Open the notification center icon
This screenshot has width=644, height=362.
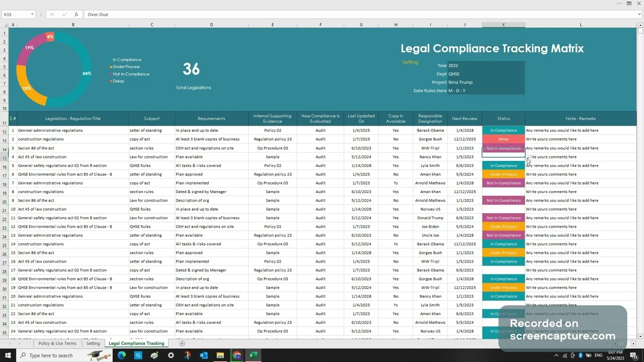634,355
